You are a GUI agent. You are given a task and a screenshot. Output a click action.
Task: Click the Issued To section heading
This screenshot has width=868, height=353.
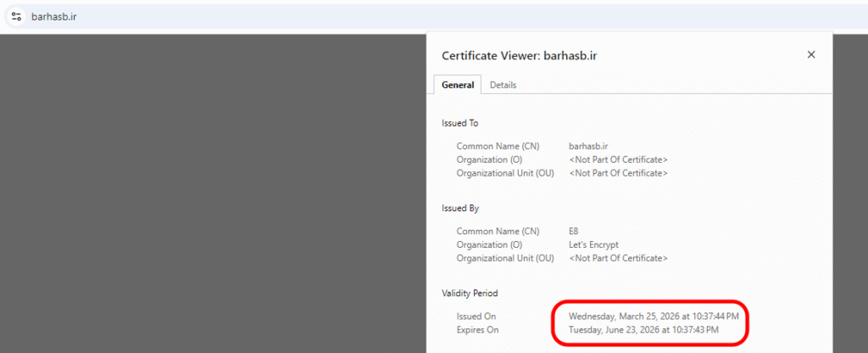pos(460,123)
